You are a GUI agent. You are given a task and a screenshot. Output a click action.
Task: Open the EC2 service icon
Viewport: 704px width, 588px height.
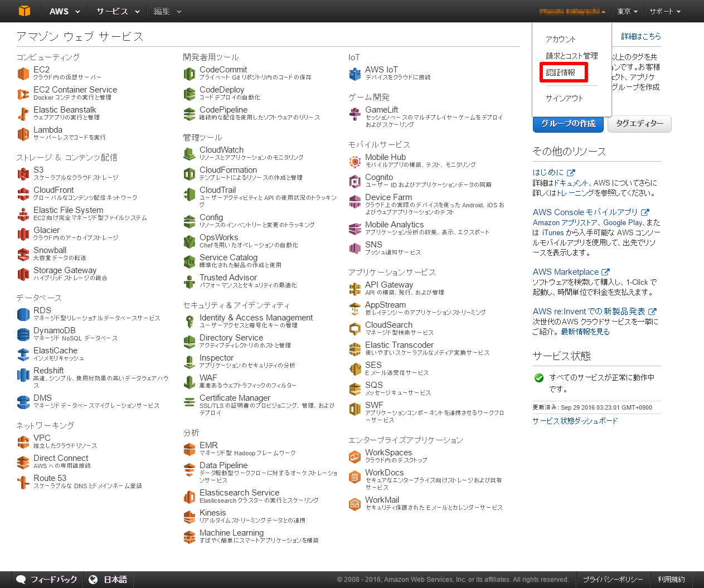click(23, 74)
